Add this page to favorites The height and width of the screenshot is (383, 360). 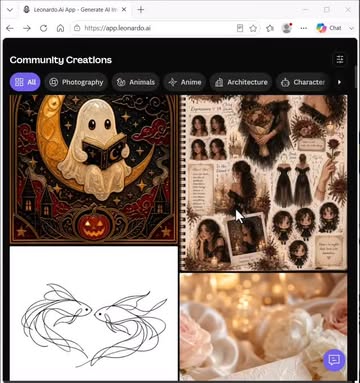coord(253,28)
